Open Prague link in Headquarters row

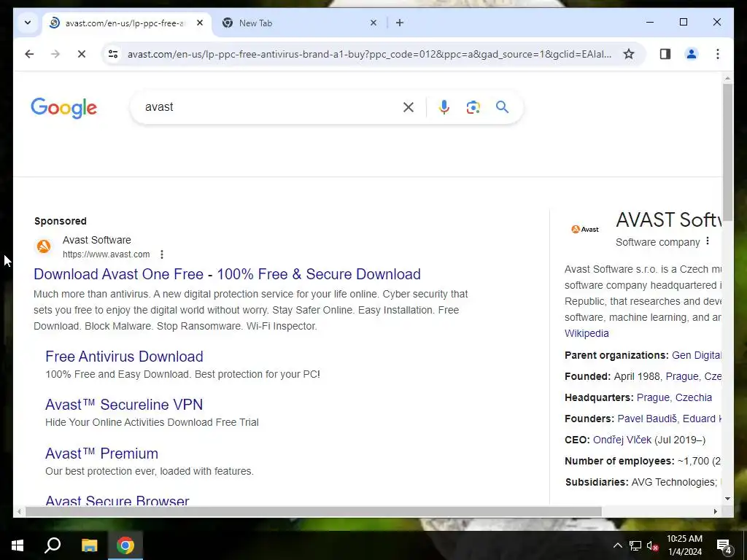pyautogui.click(x=653, y=397)
